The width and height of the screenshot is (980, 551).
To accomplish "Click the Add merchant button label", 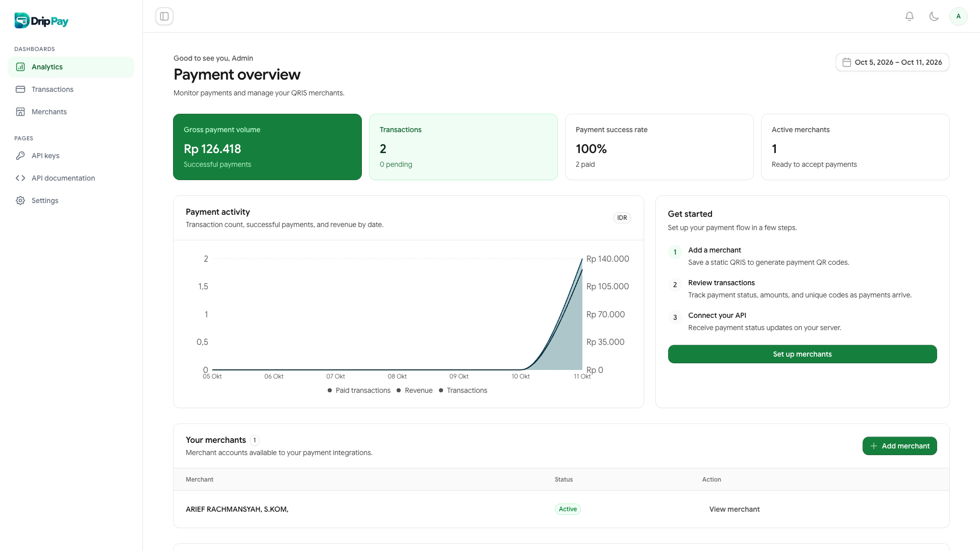I will 905,446.
